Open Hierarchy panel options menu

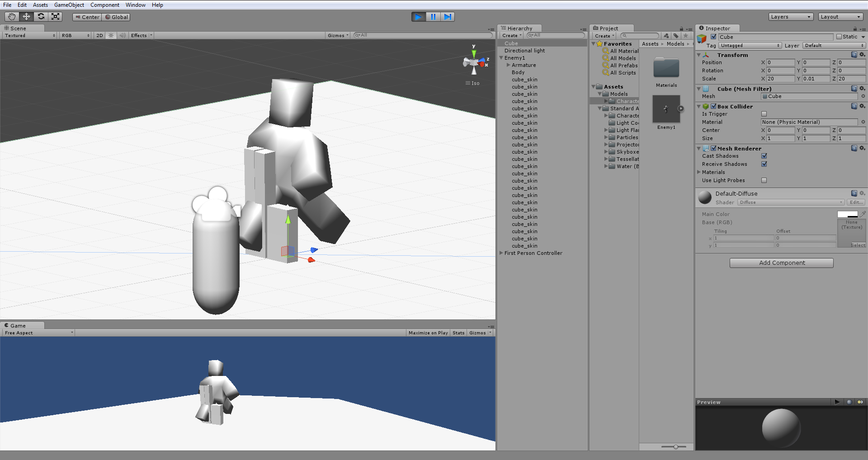tap(583, 29)
